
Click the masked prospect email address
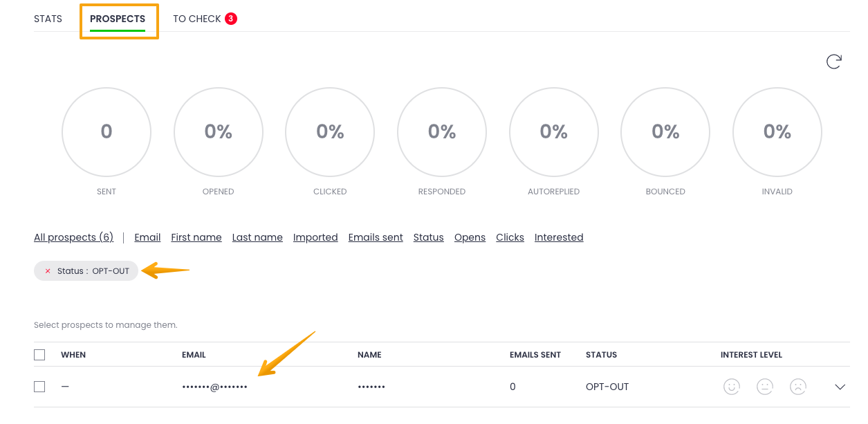coord(214,387)
